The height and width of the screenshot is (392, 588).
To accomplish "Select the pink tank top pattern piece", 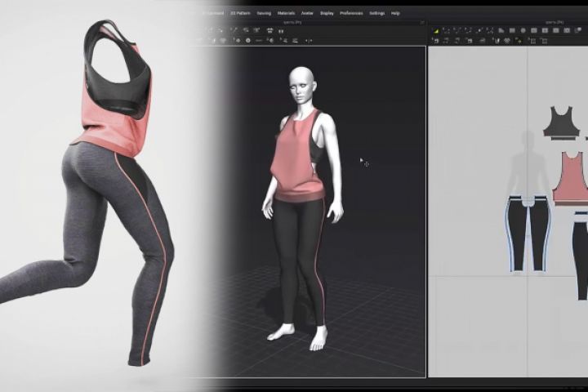I will [571, 176].
